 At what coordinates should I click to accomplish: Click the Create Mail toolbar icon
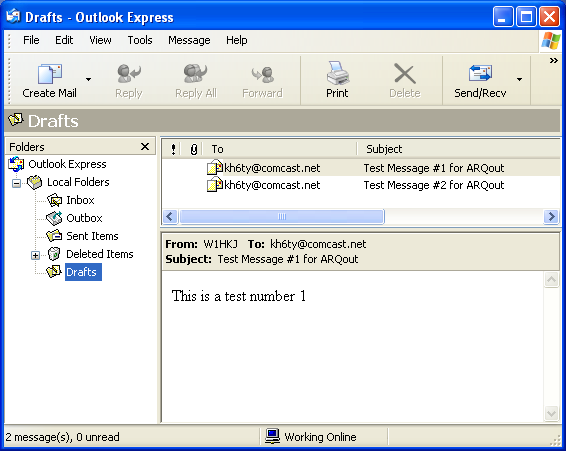[x=50, y=74]
